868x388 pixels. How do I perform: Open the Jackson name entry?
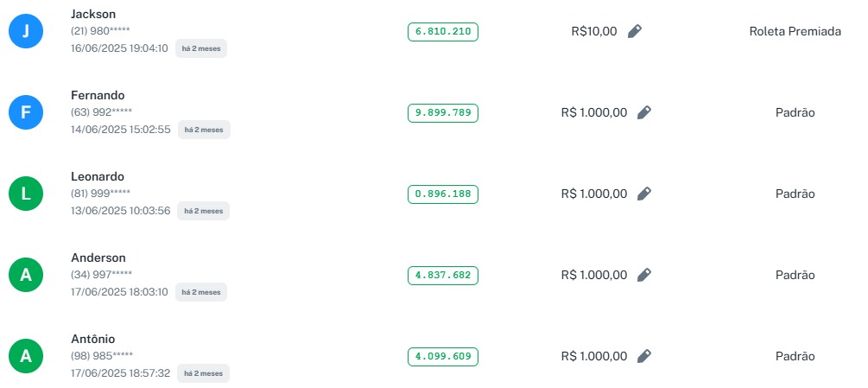click(93, 14)
